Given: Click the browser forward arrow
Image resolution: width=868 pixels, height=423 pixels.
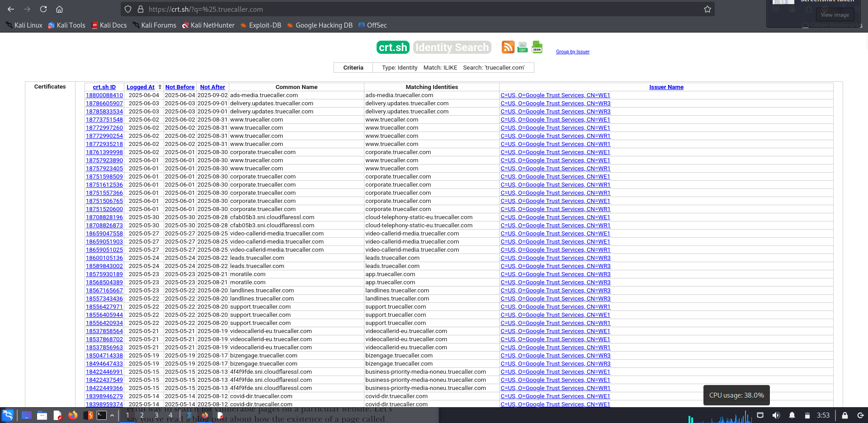Looking at the screenshot, I should [27, 9].
